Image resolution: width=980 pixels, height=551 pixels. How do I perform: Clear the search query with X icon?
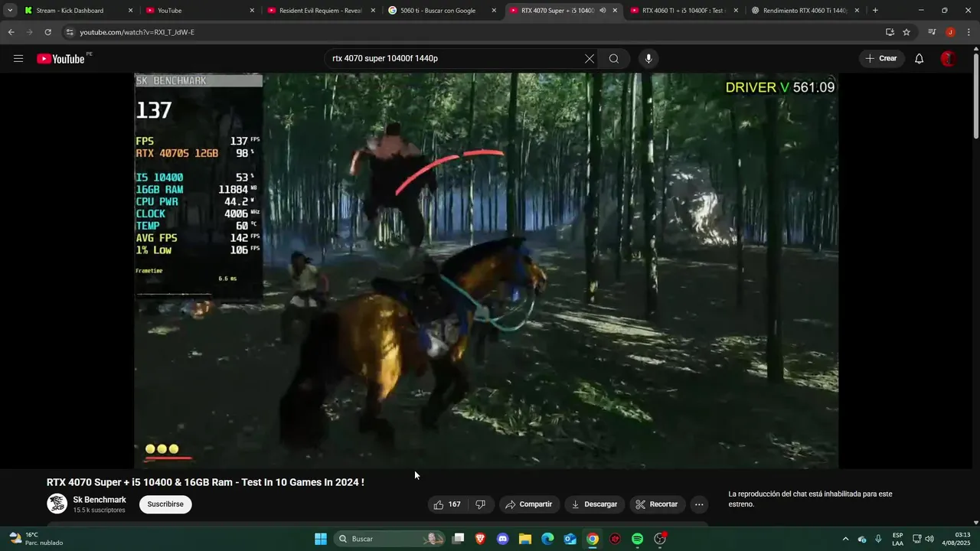point(590,59)
